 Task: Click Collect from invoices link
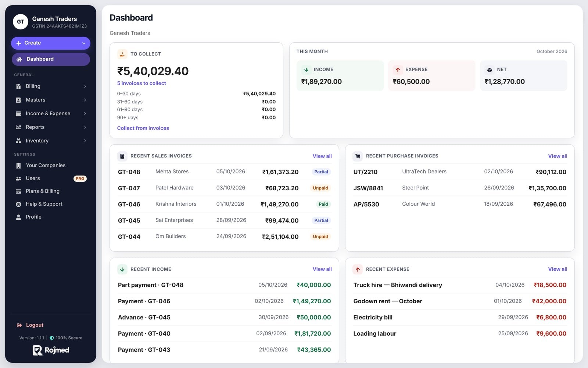tap(143, 128)
